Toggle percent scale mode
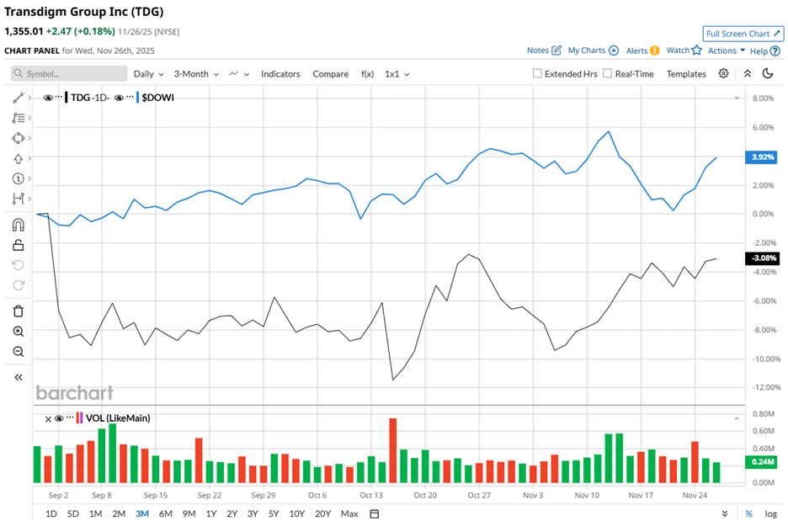 pyautogui.click(x=748, y=513)
